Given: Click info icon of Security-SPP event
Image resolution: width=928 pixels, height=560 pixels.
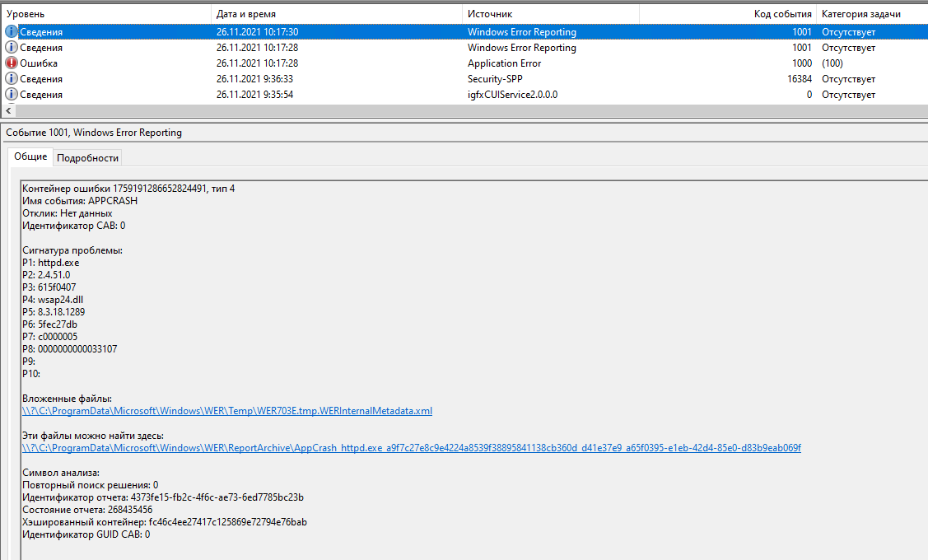Looking at the screenshot, I should click(12, 79).
